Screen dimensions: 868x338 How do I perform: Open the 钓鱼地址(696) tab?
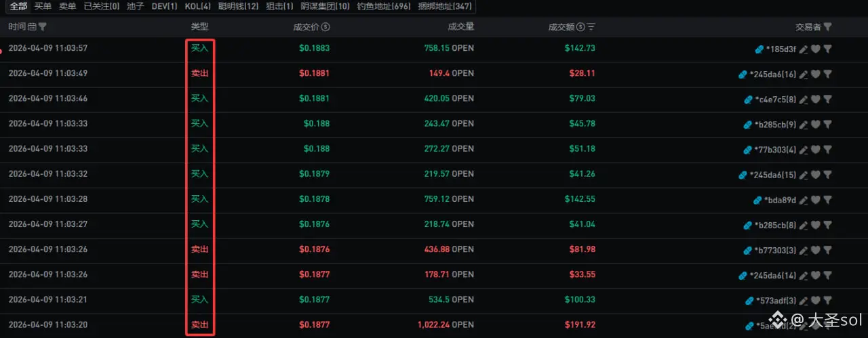(384, 6)
